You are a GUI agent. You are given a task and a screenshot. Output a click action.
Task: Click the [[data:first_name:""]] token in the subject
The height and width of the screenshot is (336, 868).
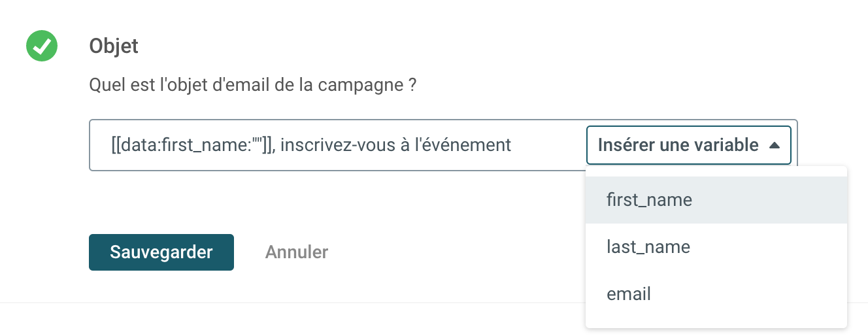[192, 144]
